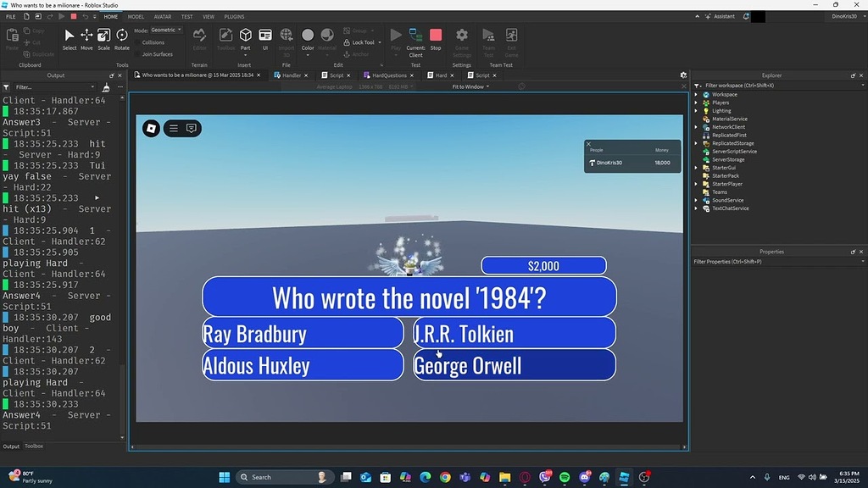Choose the Ray Bradbury answer

[x=303, y=333]
